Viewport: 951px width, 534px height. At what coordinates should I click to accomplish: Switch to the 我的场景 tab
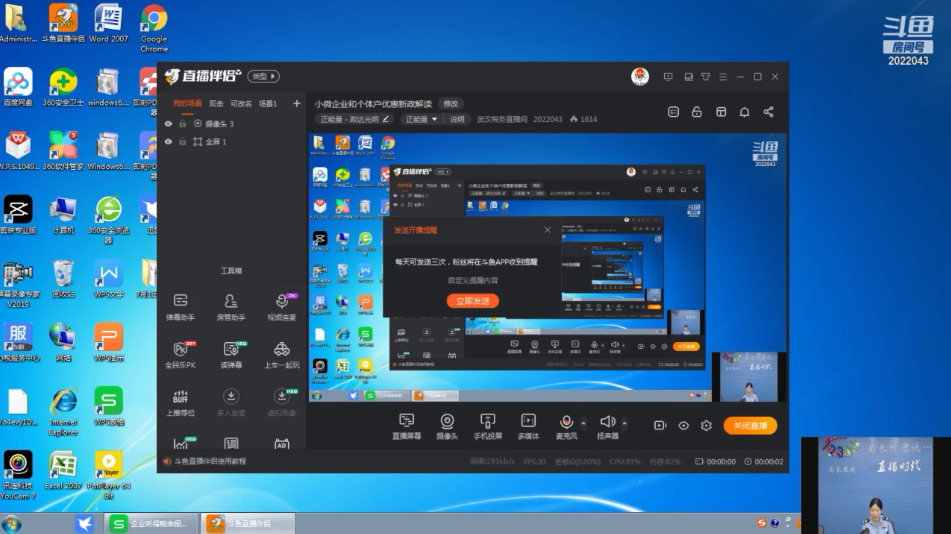pos(187,103)
